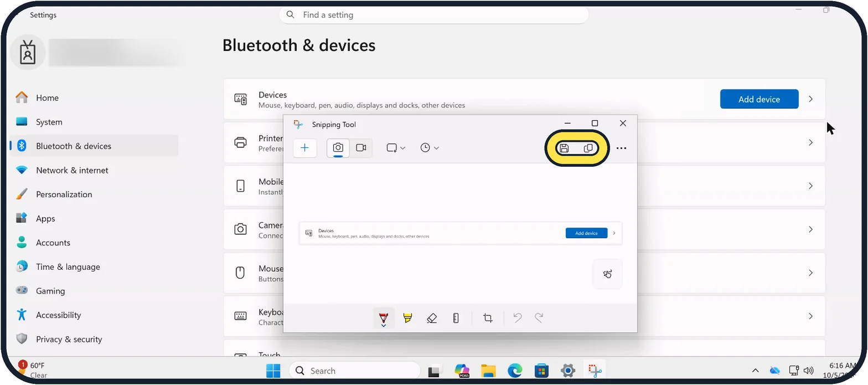868x385 pixels.
Task: Redo the snip edit
Action: tap(539, 318)
